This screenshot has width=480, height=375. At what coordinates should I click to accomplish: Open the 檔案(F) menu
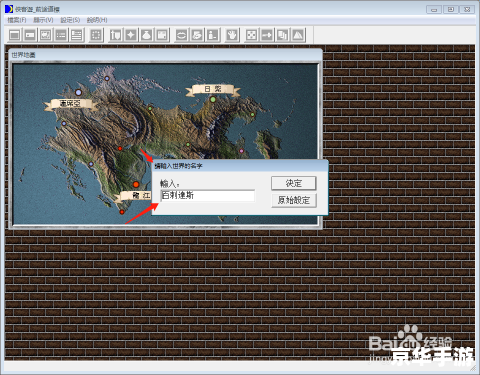[x=17, y=20]
